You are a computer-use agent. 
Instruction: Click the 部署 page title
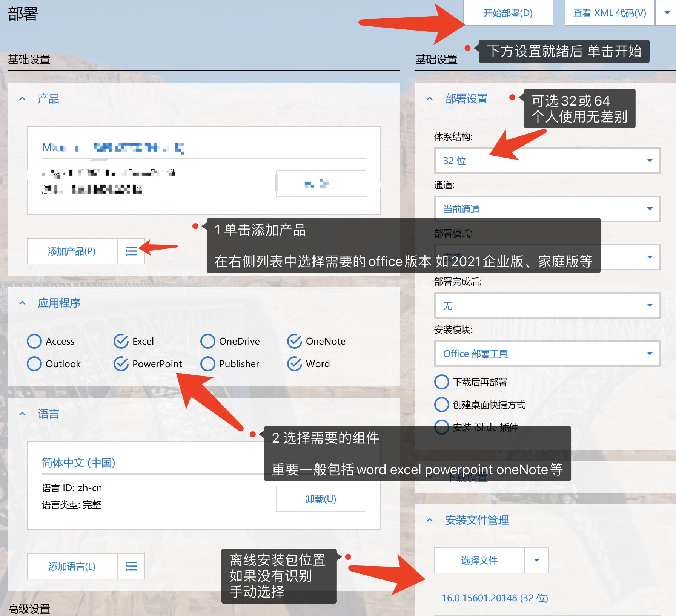coord(23,14)
